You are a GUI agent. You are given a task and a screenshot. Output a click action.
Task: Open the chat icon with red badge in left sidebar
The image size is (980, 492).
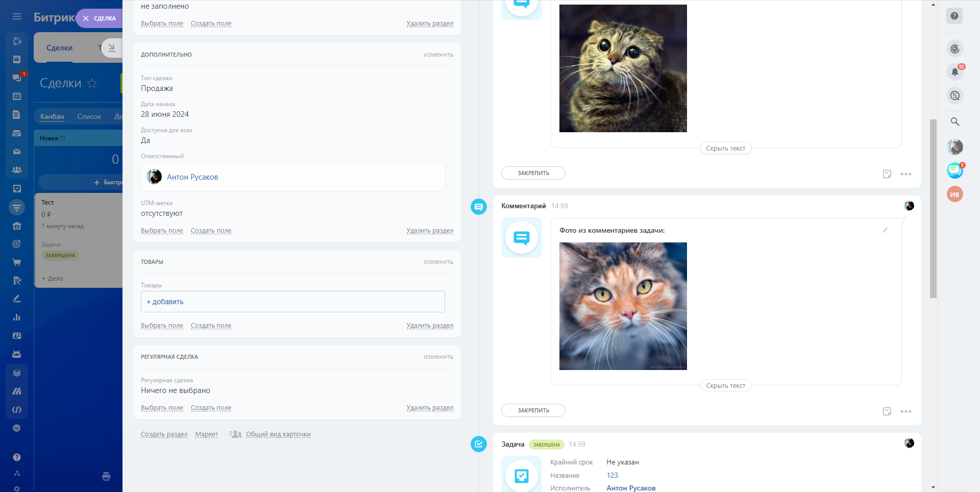[x=17, y=78]
